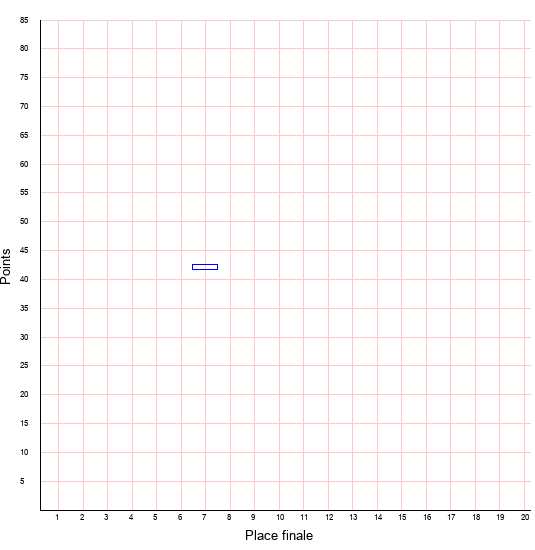The height and width of the screenshot is (550, 535).
Task: Click the y-axis tick label 75
Action: pyautogui.click(x=24, y=78)
